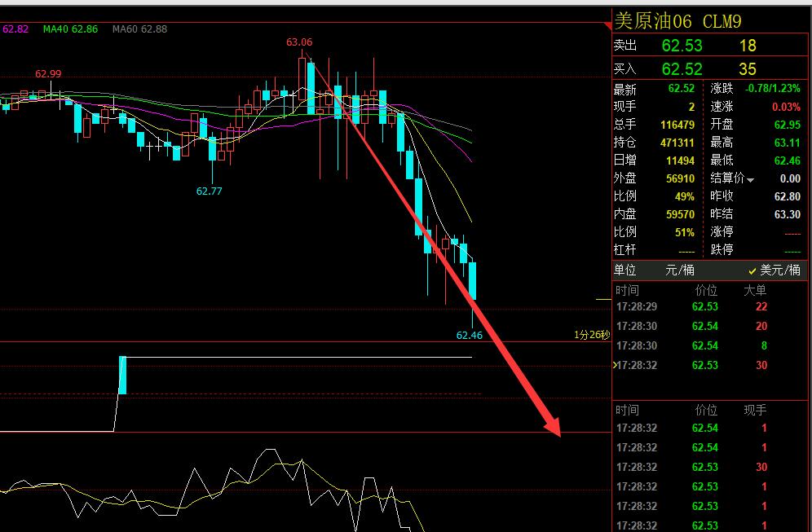This screenshot has height=532, width=812.
Task: Click the 17:28:29 big-order row
Action: (693, 307)
